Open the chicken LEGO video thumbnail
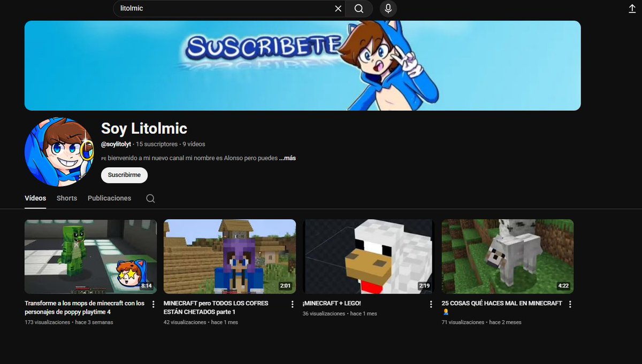 (368, 257)
